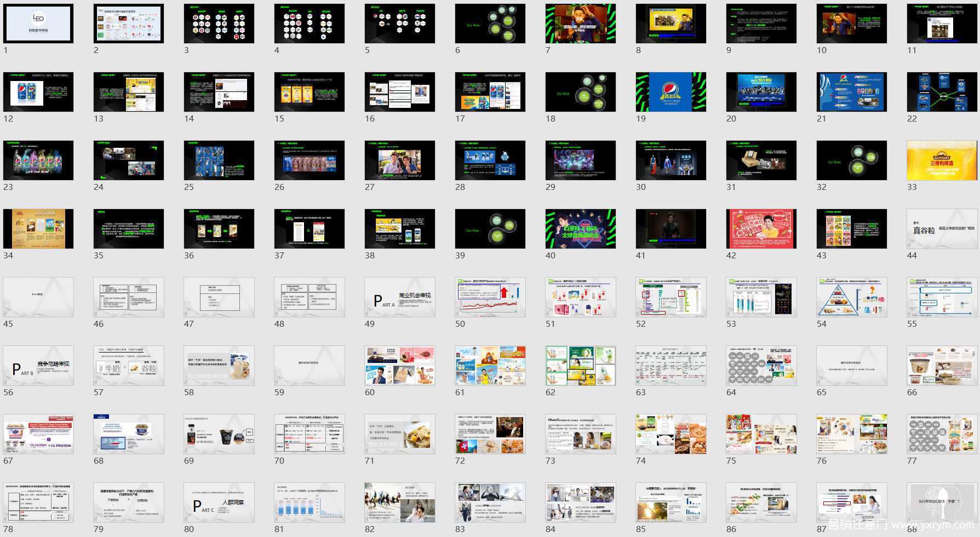This screenshot has height=537, width=980.
Task: Click slide 50 with the red arrow chart
Action: [490, 297]
